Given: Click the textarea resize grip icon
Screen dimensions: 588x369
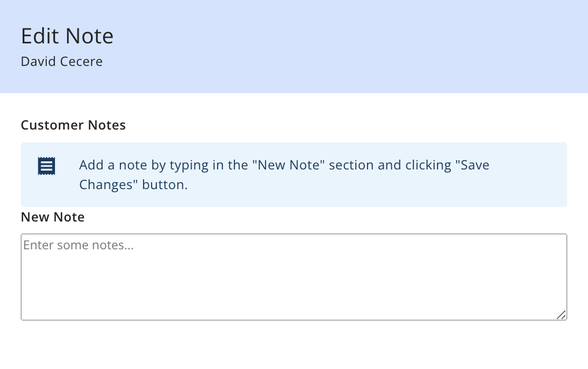Looking at the screenshot, I should 561,315.
